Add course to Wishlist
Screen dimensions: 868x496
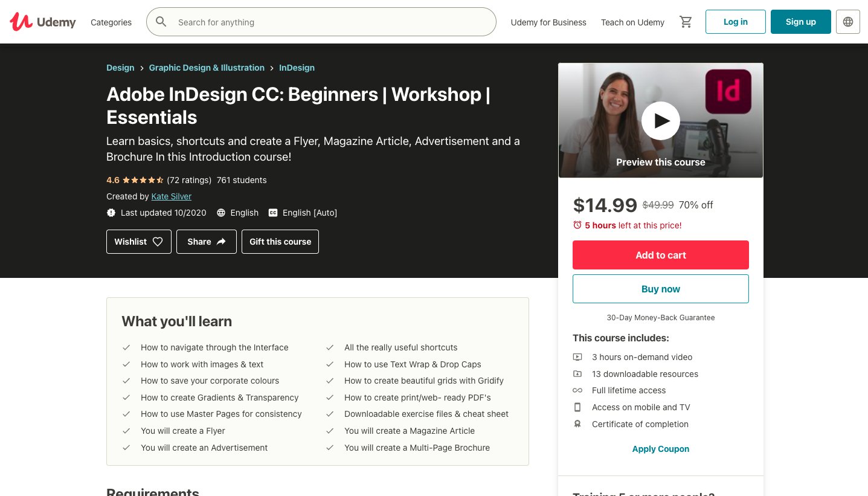coord(139,242)
